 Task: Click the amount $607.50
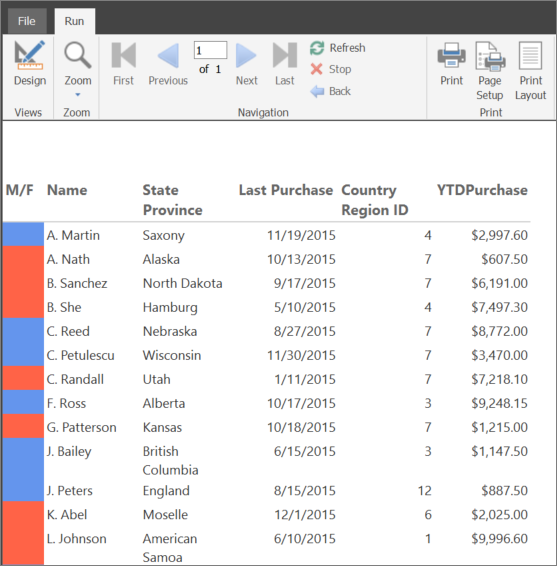(505, 259)
